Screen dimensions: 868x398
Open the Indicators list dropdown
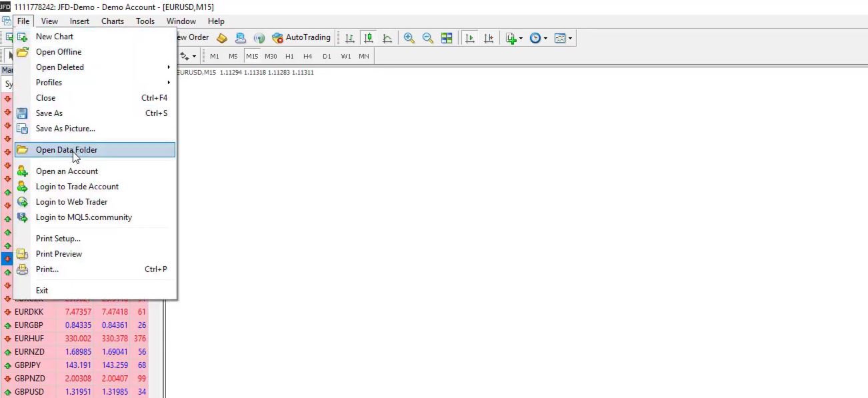[x=513, y=38]
